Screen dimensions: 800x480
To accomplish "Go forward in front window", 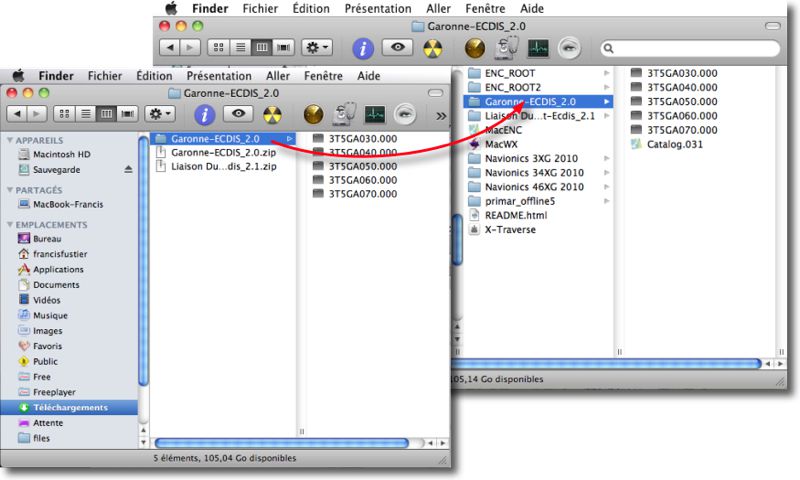I will pyautogui.click(x=37, y=113).
